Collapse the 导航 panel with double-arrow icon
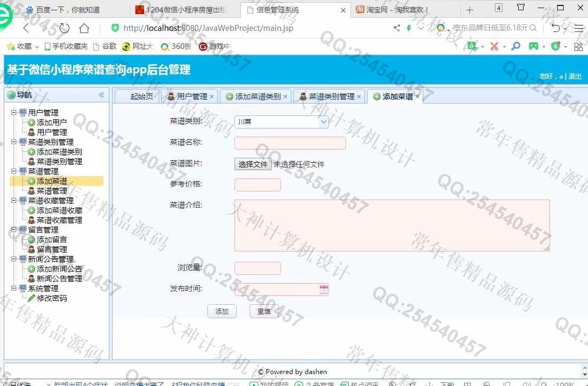The height and width of the screenshot is (386, 588). click(x=101, y=95)
